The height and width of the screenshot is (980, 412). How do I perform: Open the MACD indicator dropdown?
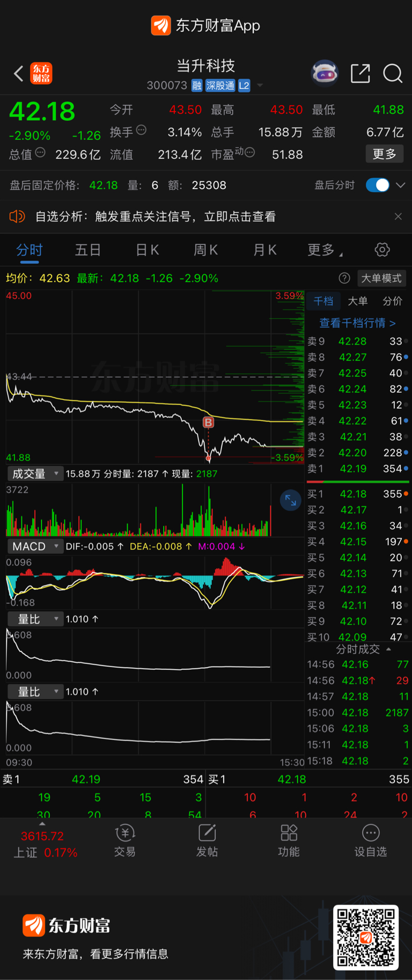coord(35,546)
